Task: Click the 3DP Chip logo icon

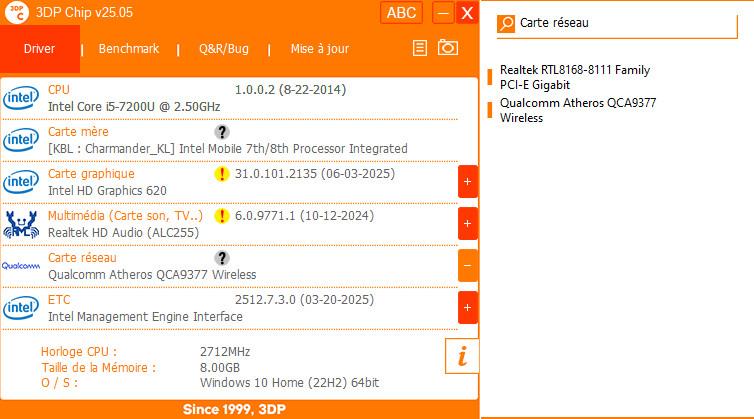Action: 17,13
